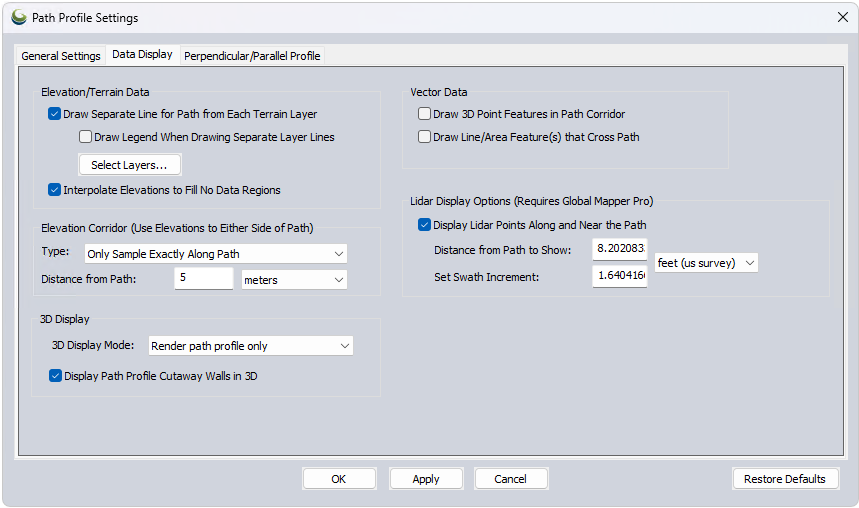Expand the feet (us survey) units dropdown

(706, 263)
